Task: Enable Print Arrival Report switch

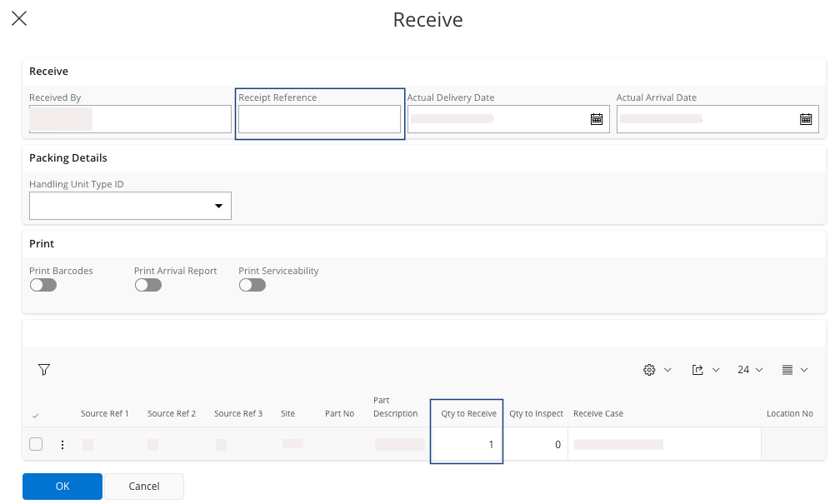Action: pyautogui.click(x=147, y=285)
